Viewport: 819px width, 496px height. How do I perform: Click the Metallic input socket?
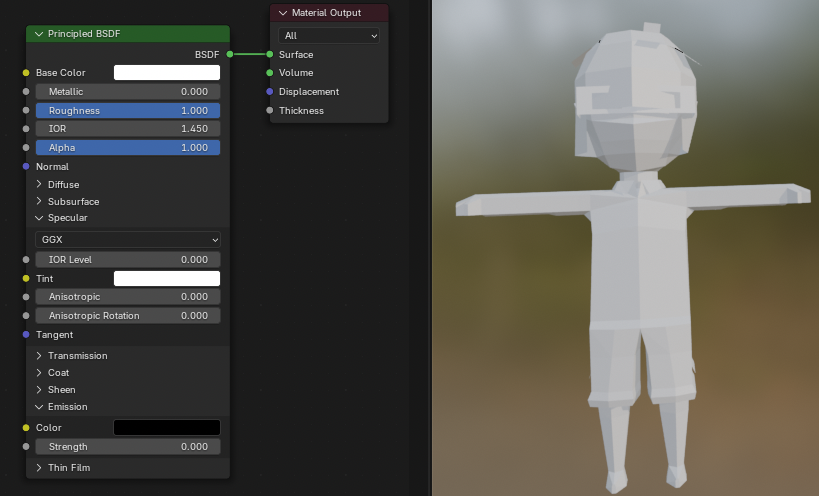point(26,92)
